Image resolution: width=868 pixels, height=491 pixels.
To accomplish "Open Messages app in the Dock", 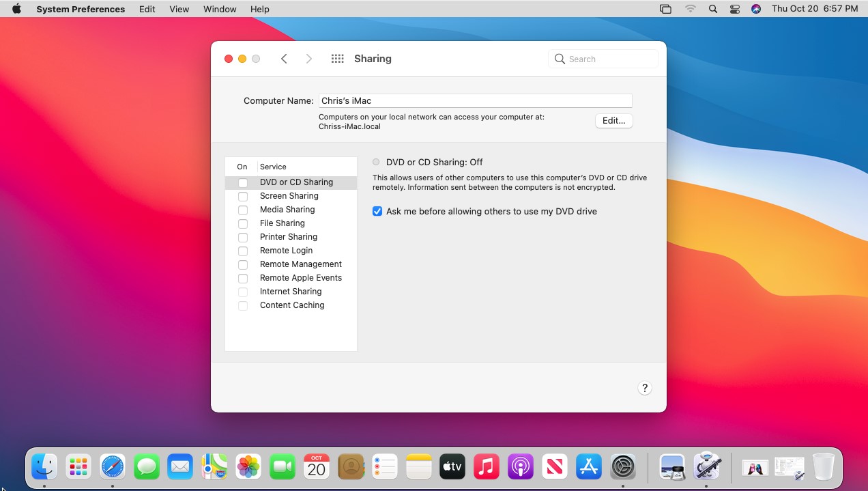I will coord(147,467).
